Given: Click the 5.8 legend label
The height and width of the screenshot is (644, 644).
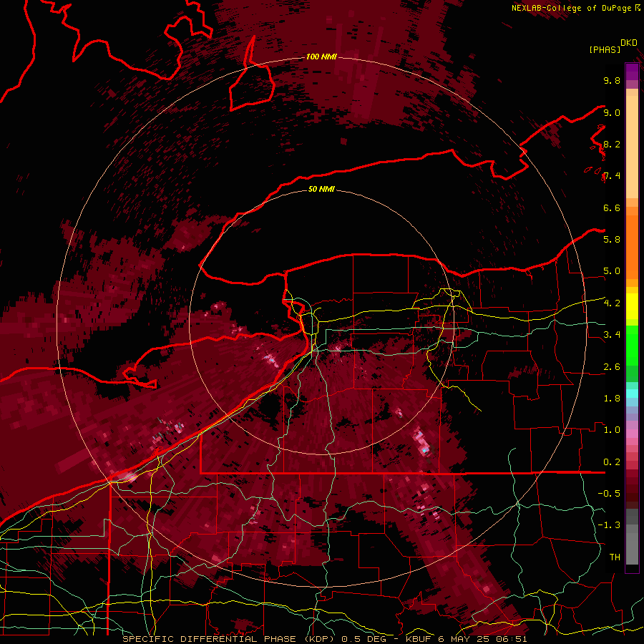Looking at the screenshot, I should [x=612, y=240].
